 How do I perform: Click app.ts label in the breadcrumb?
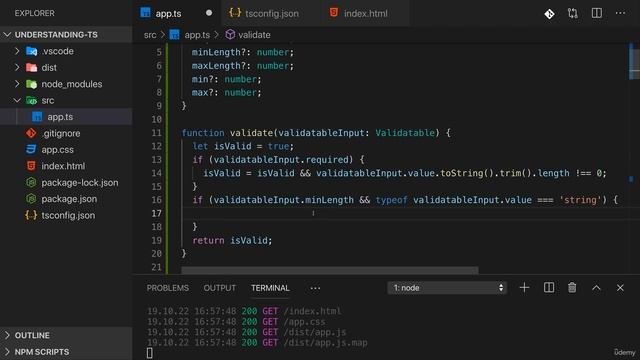(x=197, y=35)
